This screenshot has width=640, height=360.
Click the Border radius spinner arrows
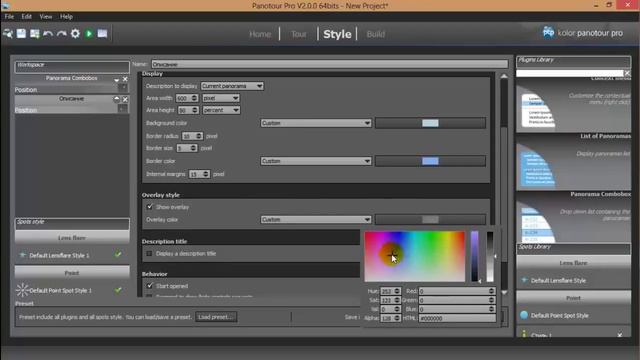pyautogui.click(x=199, y=136)
